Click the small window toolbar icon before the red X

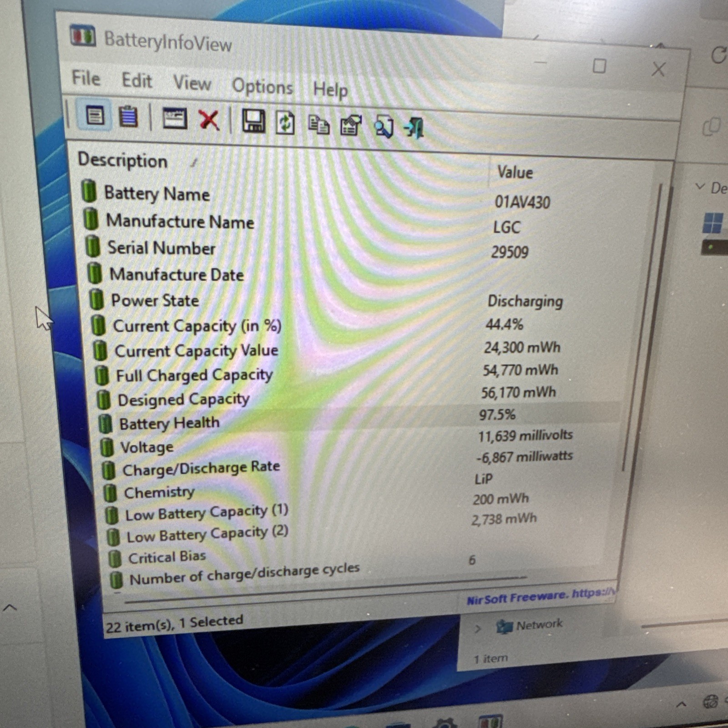[175, 119]
